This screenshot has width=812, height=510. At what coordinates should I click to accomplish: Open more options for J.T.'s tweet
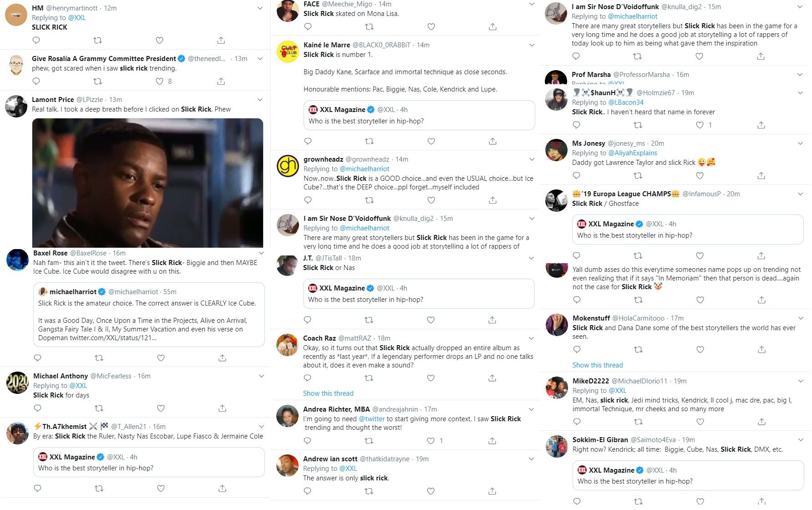pos(531,258)
